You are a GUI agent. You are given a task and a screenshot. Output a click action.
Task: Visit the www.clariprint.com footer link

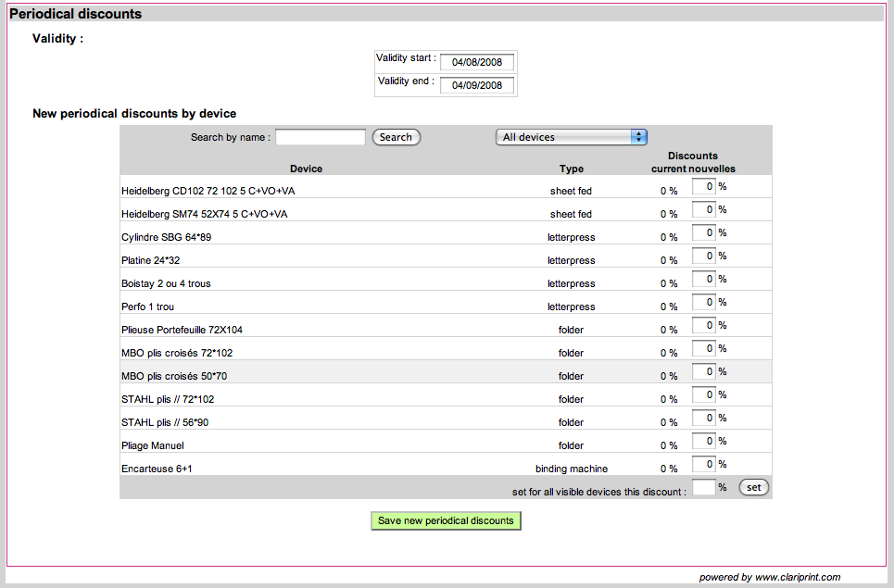[x=797, y=577]
